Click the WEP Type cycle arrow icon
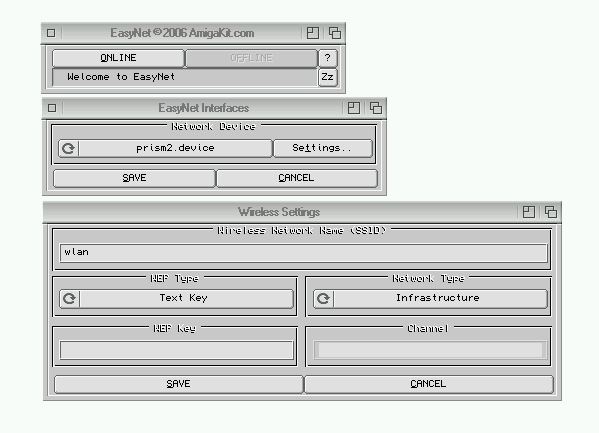 coord(70,298)
